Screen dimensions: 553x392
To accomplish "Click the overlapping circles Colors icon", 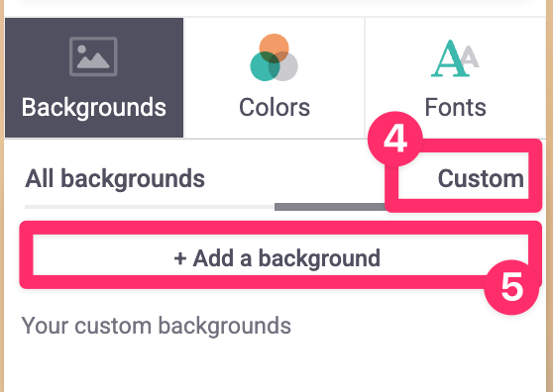I will [275, 57].
